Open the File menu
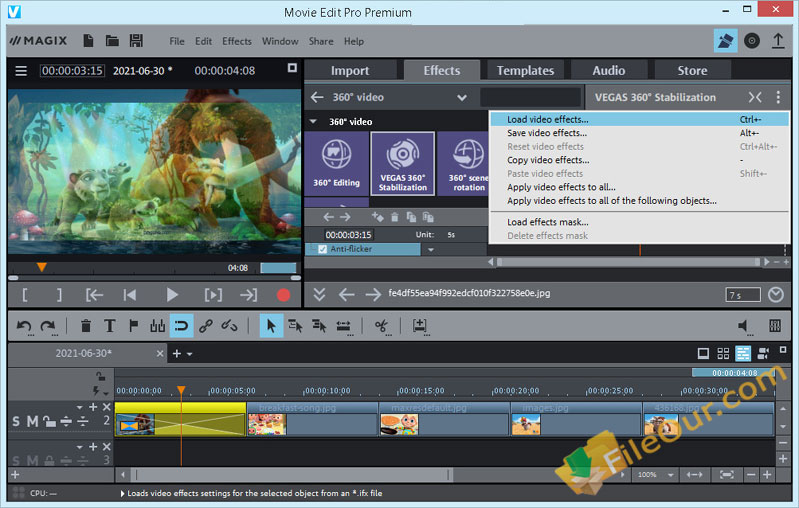The width and height of the screenshot is (799, 508). coord(177,41)
